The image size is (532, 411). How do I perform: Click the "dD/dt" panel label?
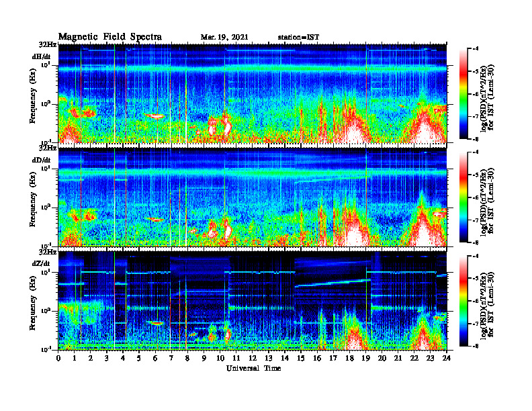point(42,160)
